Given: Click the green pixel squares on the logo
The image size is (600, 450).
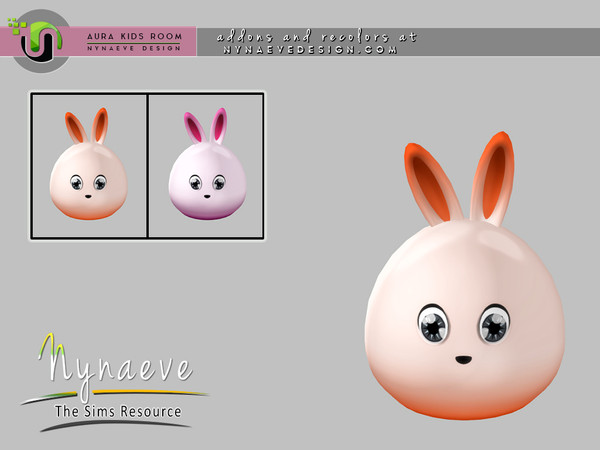Looking at the screenshot, I should click(15, 25).
